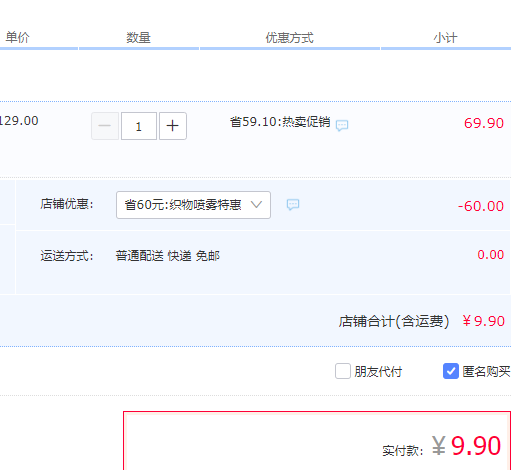Click the minus quantity button

(x=105, y=126)
